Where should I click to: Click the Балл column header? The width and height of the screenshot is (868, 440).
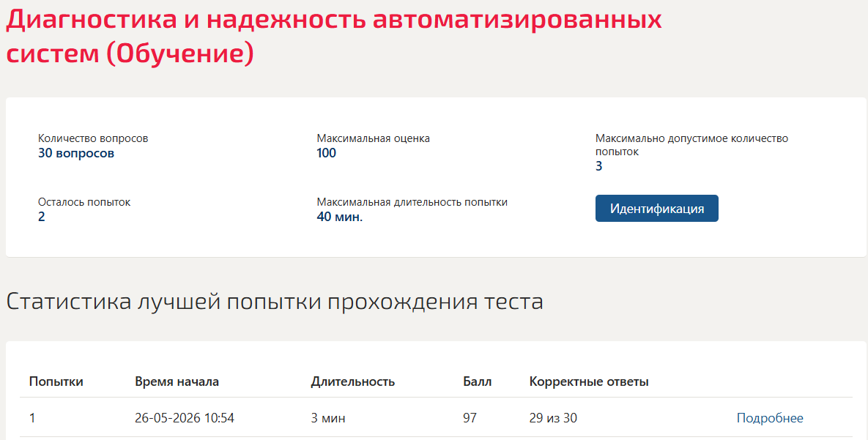[x=477, y=381]
